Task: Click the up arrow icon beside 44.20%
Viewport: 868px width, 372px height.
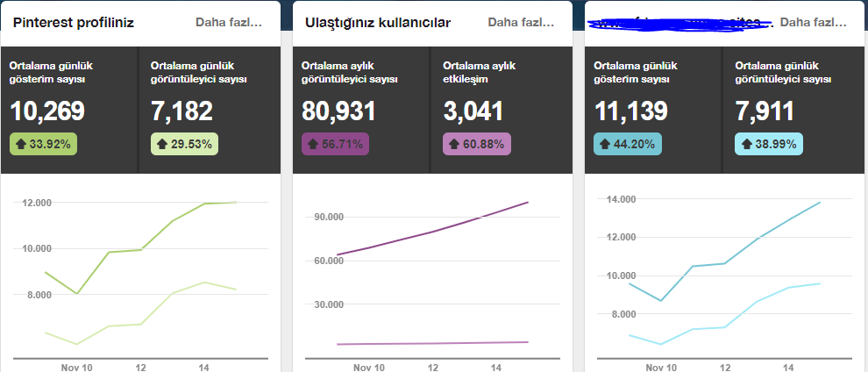Action: coord(605,145)
